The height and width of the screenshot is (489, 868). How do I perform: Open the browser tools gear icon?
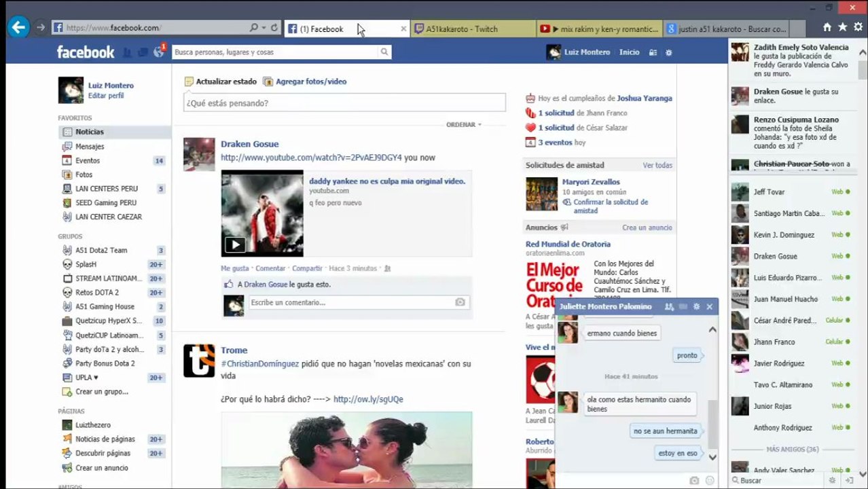858,27
